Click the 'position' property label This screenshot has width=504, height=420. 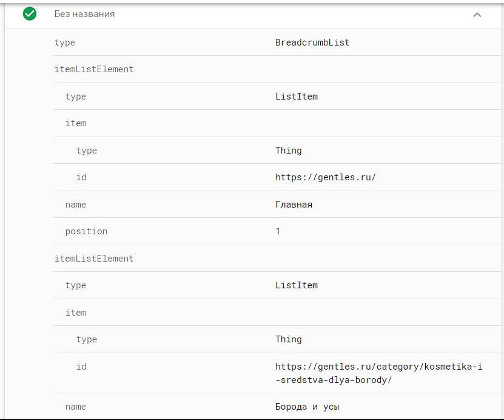click(x=86, y=232)
